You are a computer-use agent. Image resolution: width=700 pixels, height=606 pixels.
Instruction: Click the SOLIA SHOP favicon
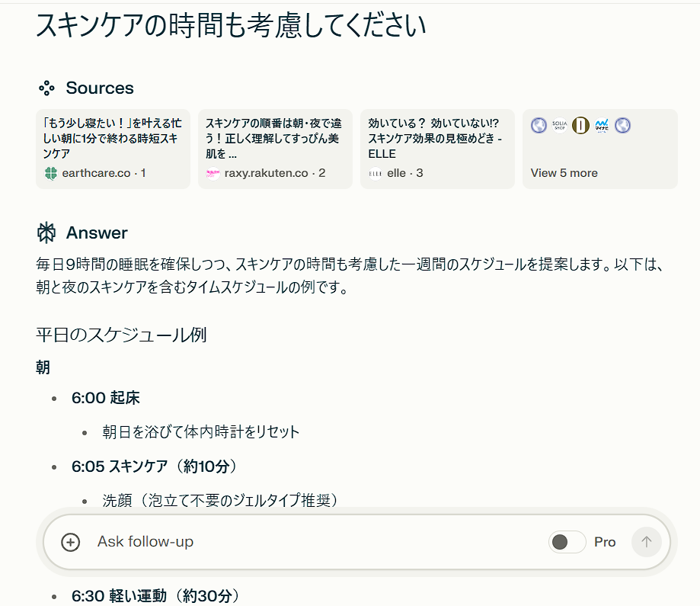[560, 125]
